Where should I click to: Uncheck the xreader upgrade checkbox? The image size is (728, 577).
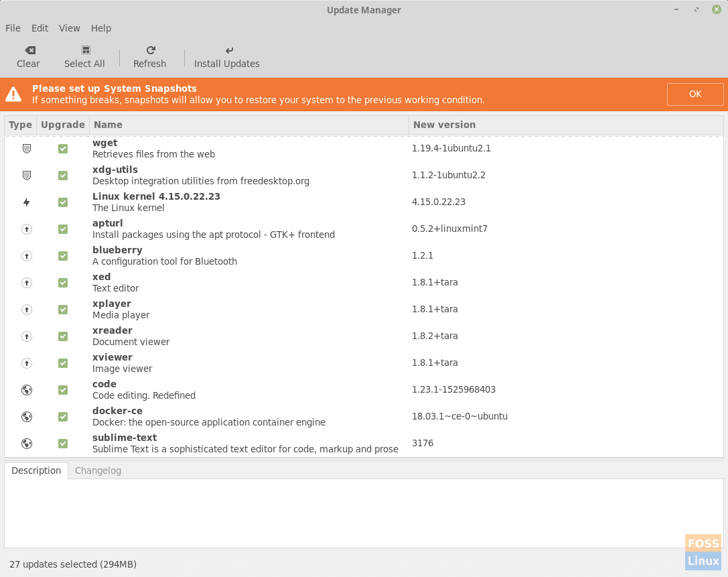point(63,336)
